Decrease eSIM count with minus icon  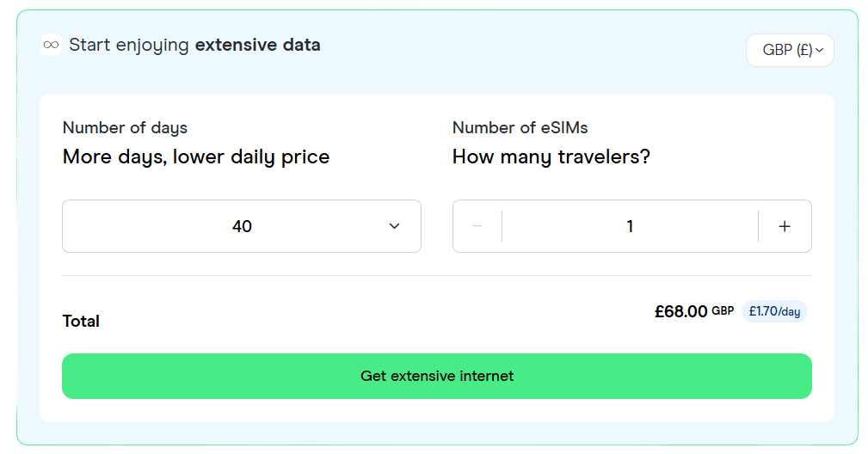(477, 226)
